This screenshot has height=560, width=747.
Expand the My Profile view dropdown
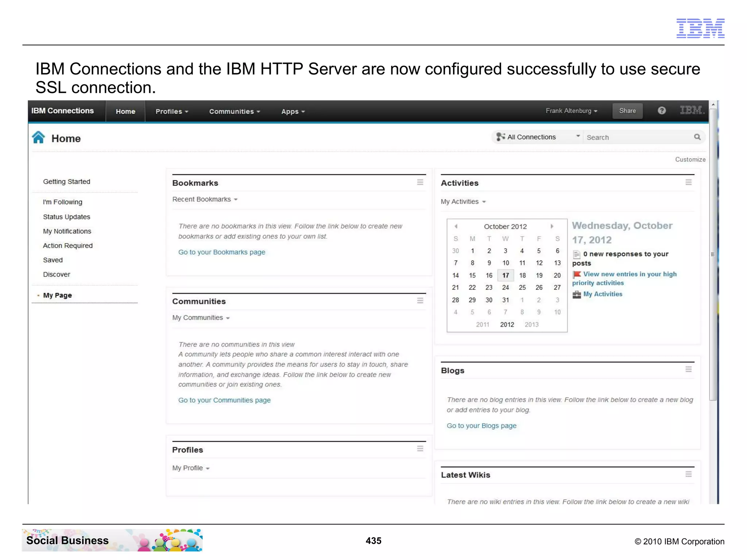[x=191, y=468]
